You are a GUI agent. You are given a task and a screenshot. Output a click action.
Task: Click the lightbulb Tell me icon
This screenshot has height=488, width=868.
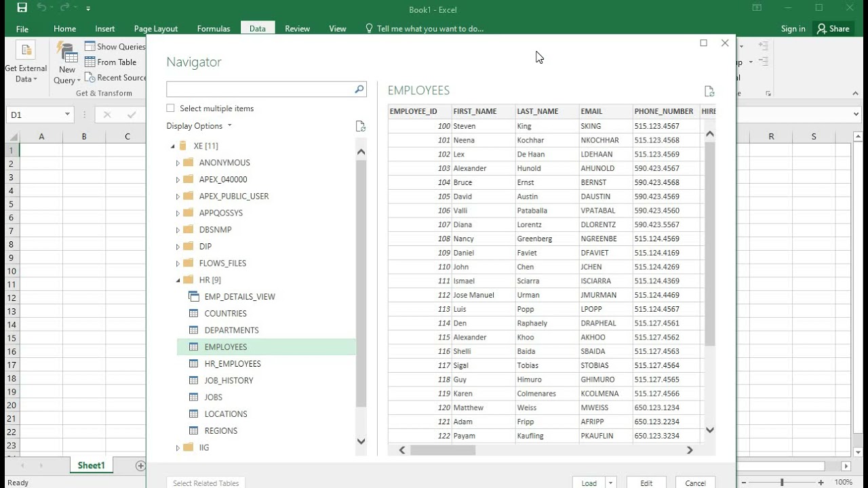(x=369, y=28)
